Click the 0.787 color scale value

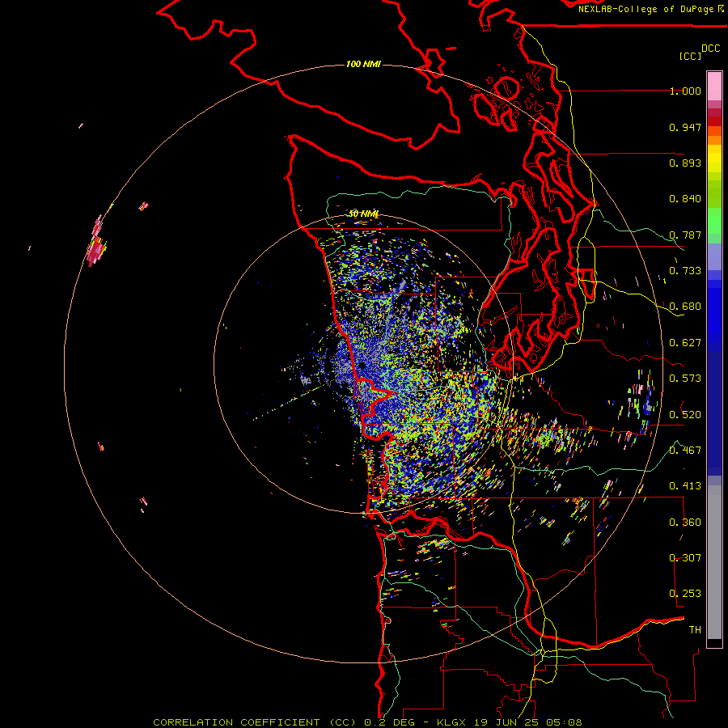pos(685,235)
